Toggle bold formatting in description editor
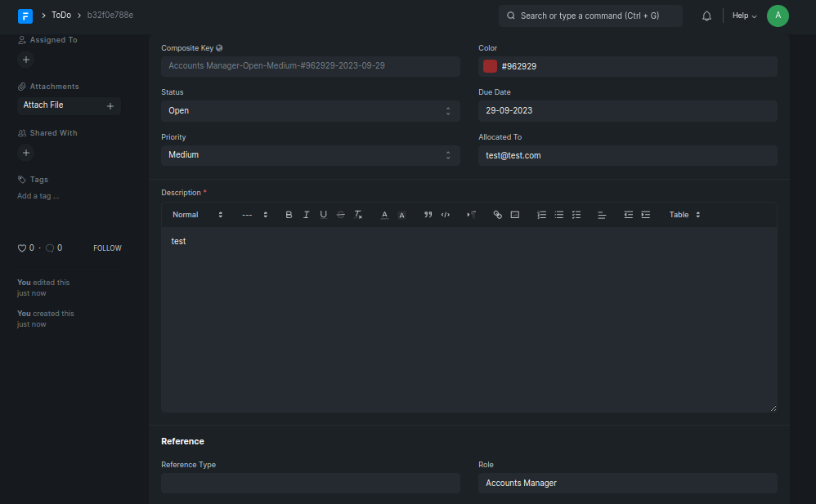Image resolution: width=816 pixels, height=504 pixels. coord(289,215)
